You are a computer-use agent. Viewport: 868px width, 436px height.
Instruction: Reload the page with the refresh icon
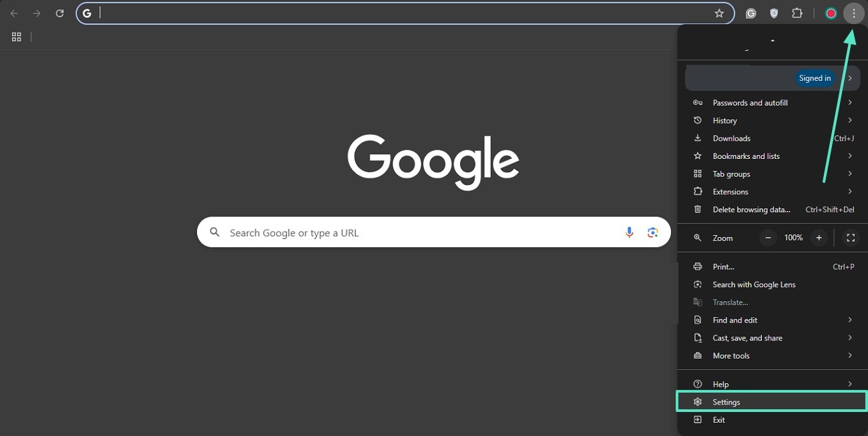(x=59, y=13)
